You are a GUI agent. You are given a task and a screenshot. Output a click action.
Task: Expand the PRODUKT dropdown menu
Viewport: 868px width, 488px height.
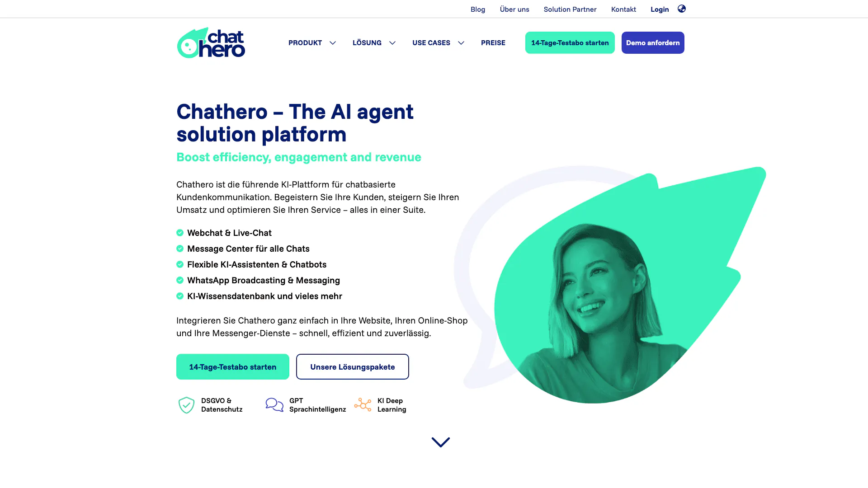(x=312, y=42)
